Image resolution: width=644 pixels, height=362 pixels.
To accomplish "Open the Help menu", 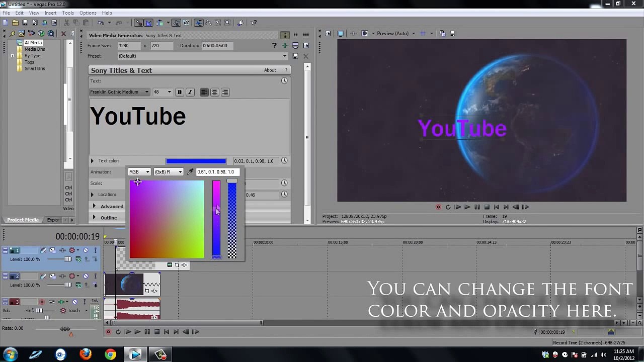I will point(107,13).
